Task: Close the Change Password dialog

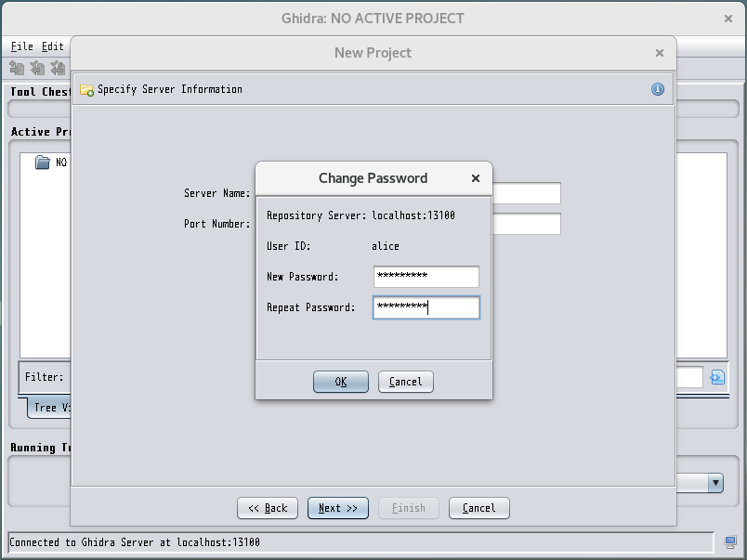Action: click(x=475, y=178)
